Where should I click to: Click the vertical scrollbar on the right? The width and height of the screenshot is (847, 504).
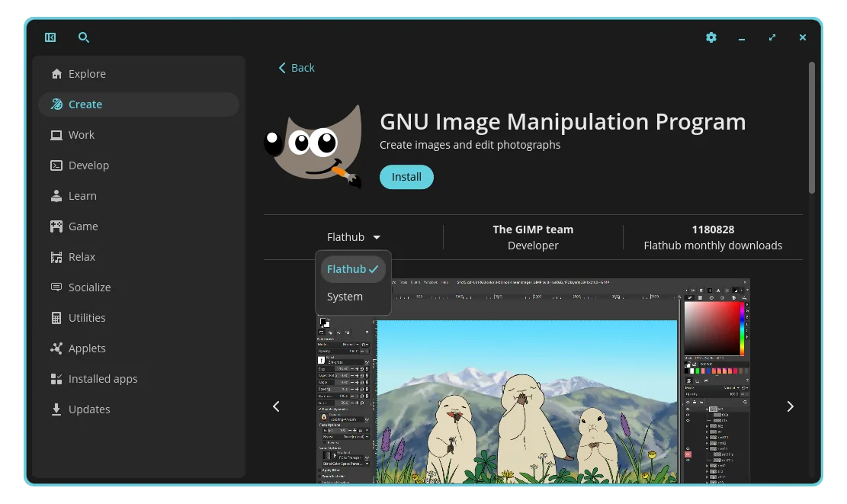pos(812,130)
